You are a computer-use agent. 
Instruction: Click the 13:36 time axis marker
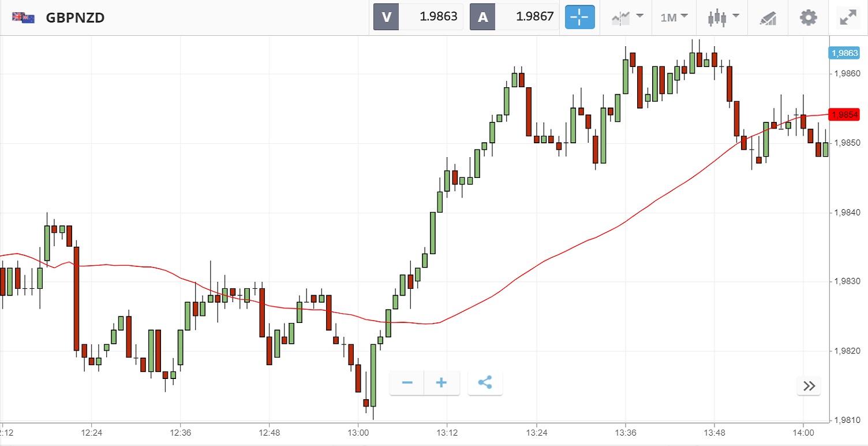point(626,432)
